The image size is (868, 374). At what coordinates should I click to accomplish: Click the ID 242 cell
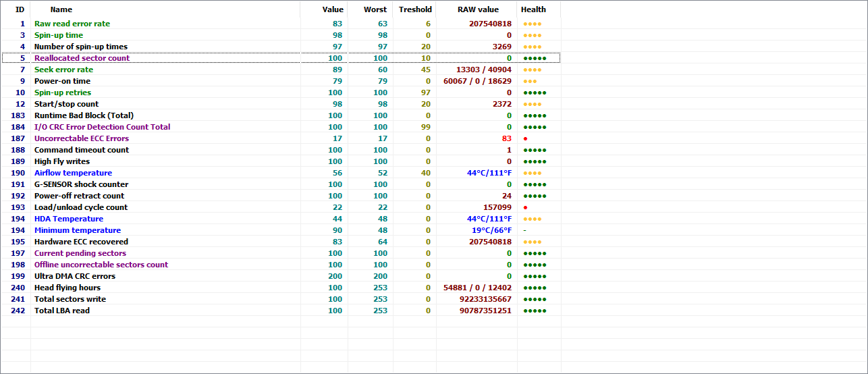(x=18, y=311)
